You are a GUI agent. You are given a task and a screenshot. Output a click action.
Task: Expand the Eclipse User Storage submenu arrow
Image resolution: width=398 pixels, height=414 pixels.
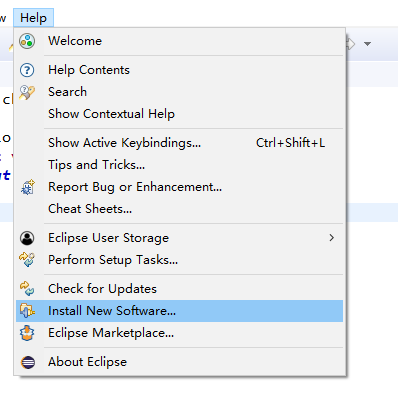coord(331,238)
